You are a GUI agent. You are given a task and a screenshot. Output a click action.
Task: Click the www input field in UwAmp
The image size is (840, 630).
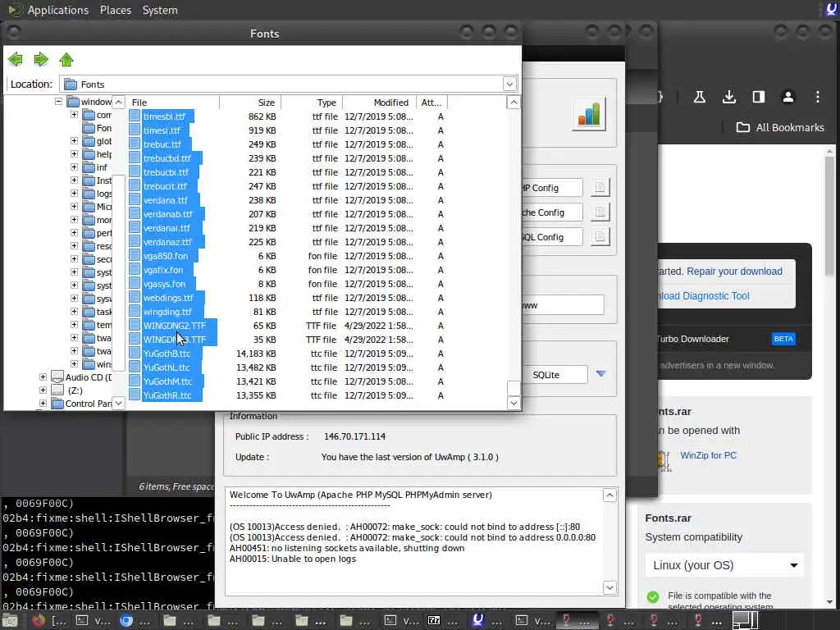click(x=563, y=305)
